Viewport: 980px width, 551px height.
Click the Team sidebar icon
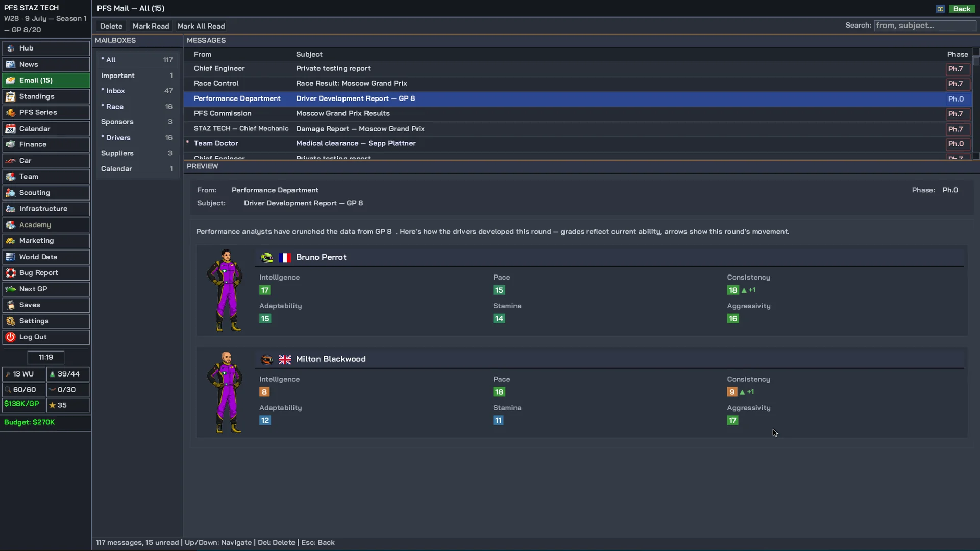(10, 177)
